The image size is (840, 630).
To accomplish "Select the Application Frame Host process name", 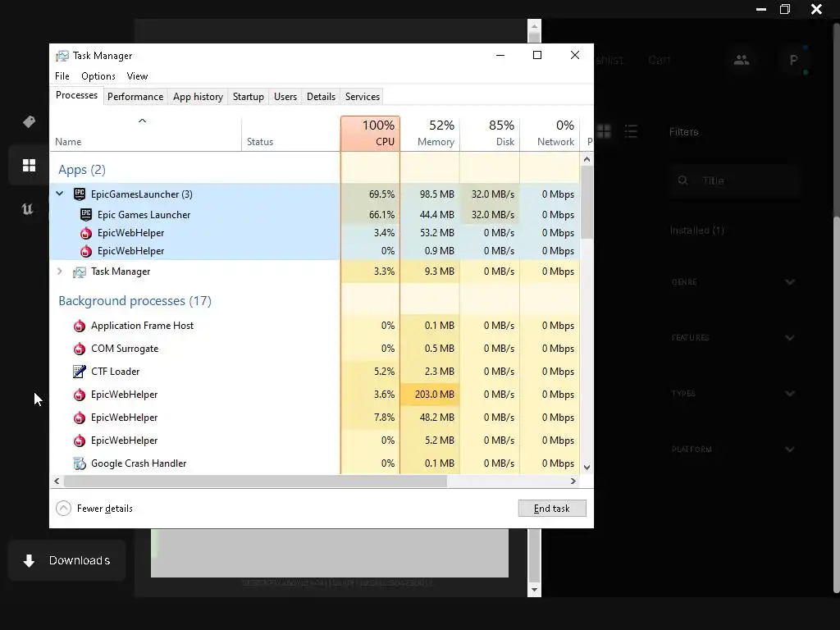I will pos(142,325).
